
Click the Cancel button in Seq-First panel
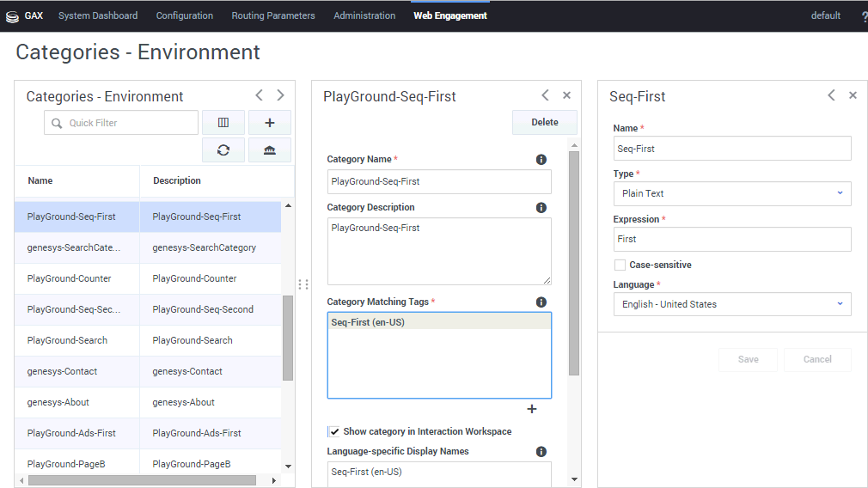tap(817, 360)
